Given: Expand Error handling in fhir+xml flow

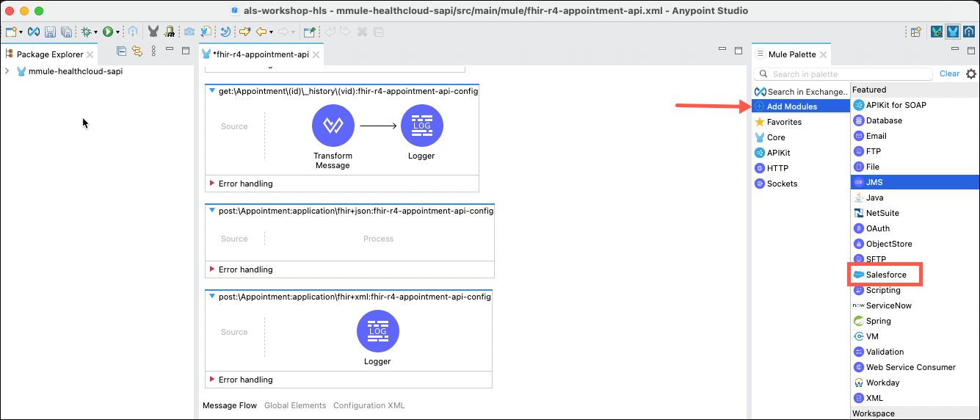Looking at the screenshot, I should coord(212,380).
